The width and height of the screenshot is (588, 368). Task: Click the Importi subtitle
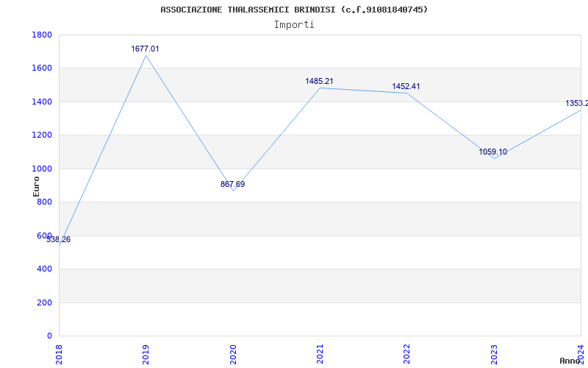coord(294,25)
